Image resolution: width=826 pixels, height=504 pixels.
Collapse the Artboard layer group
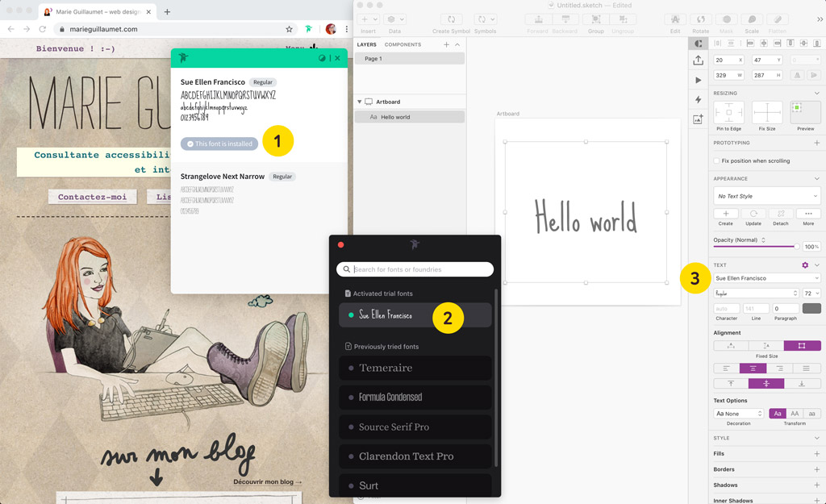360,102
